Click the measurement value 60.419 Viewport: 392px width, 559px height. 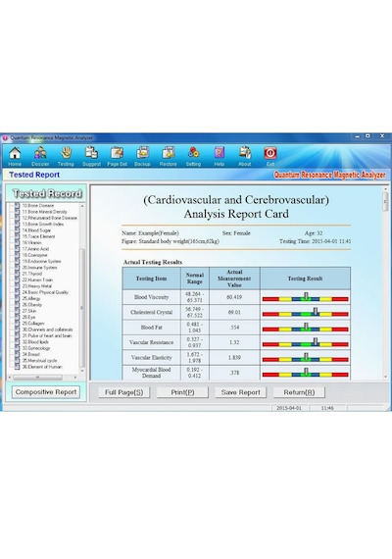[x=234, y=297]
